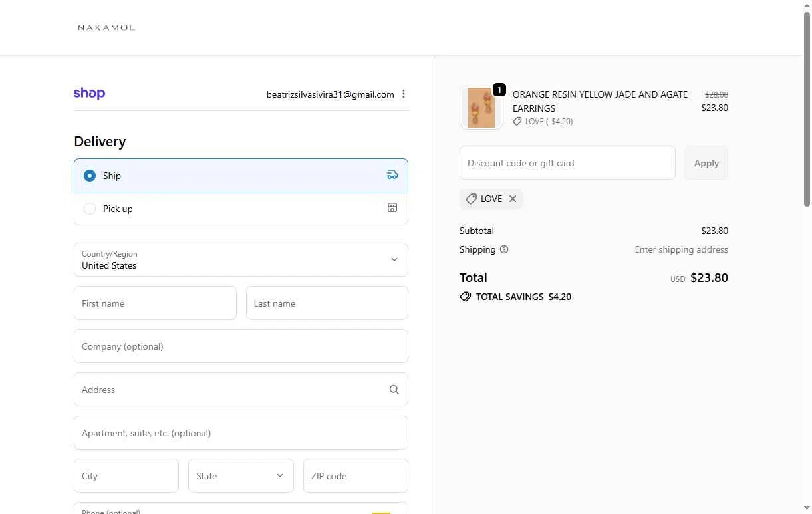Click the address search magnifier icon
The width and height of the screenshot is (812, 514).
(x=394, y=390)
